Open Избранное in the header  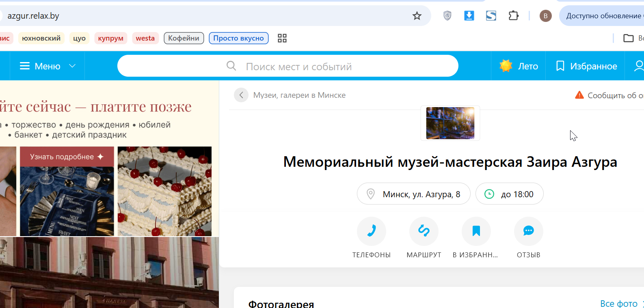(x=586, y=66)
